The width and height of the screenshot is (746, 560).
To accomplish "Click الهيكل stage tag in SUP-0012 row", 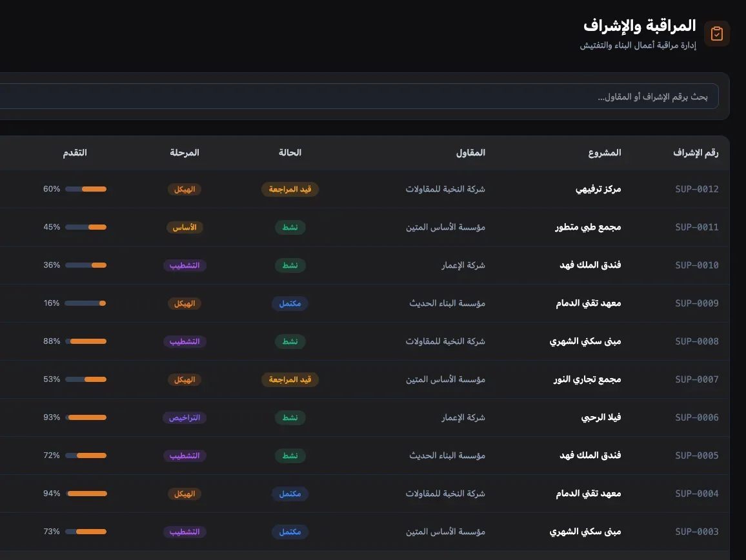I will (184, 190).
